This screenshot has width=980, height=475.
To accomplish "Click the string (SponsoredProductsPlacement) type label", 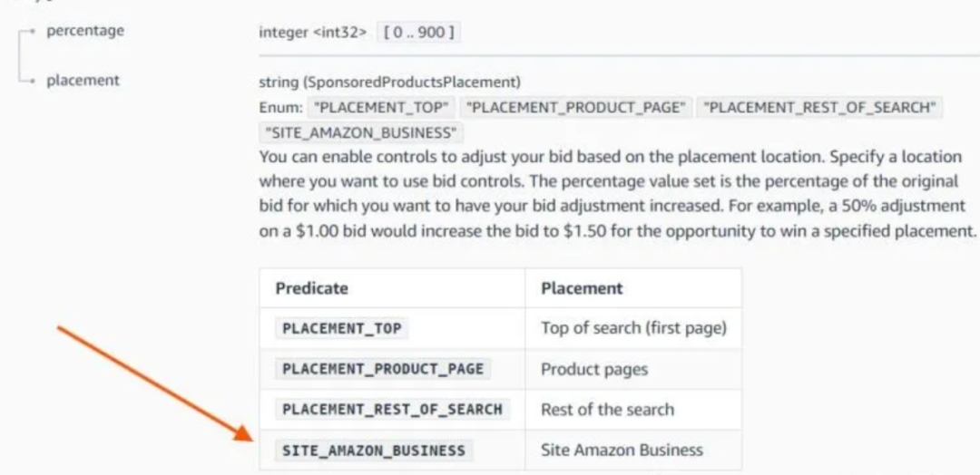I will [x=389, y=82].
